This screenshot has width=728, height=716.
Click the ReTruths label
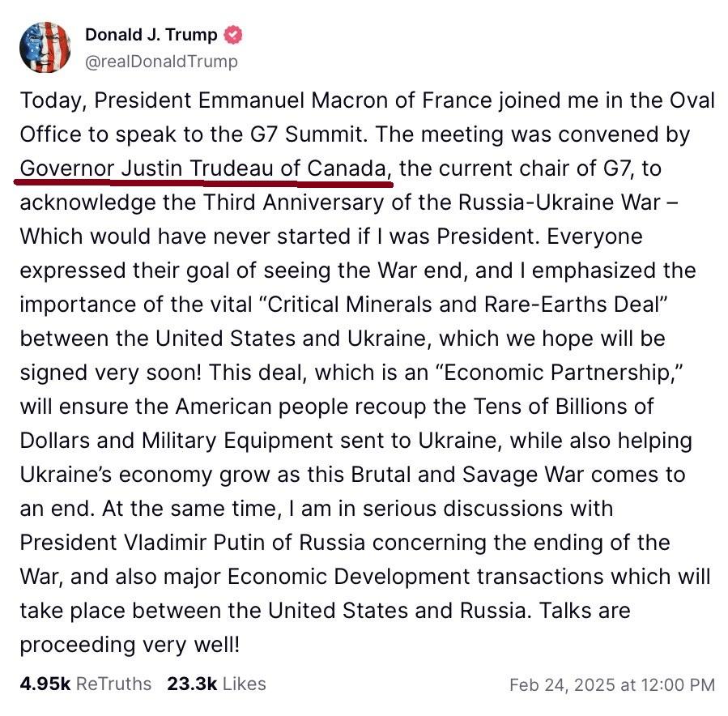click(x=113, y=684)
